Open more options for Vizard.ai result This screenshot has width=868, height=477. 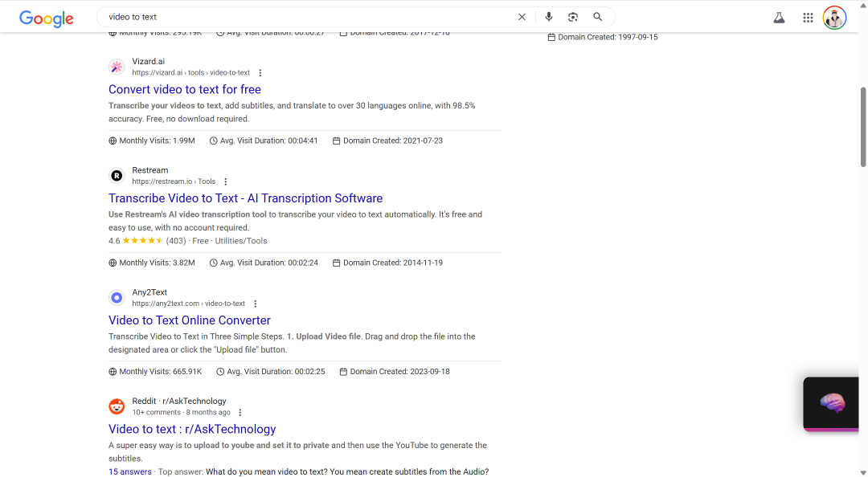[260, 73]
